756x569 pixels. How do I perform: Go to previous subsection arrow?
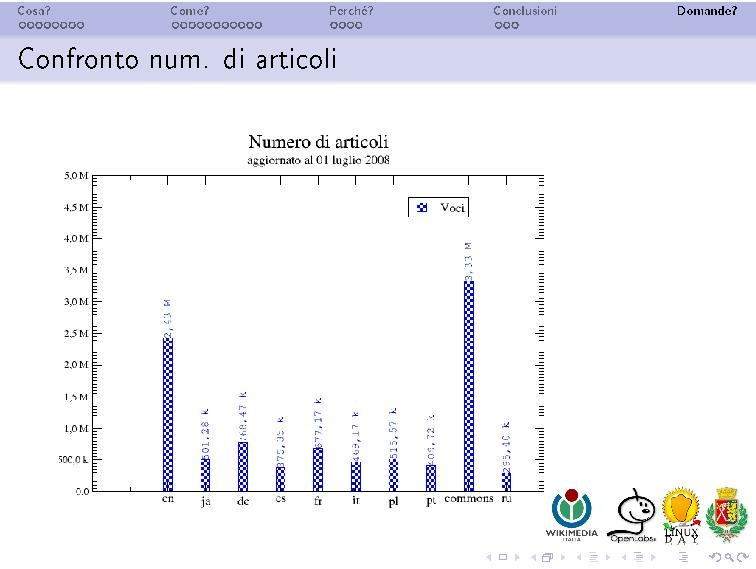579,557
